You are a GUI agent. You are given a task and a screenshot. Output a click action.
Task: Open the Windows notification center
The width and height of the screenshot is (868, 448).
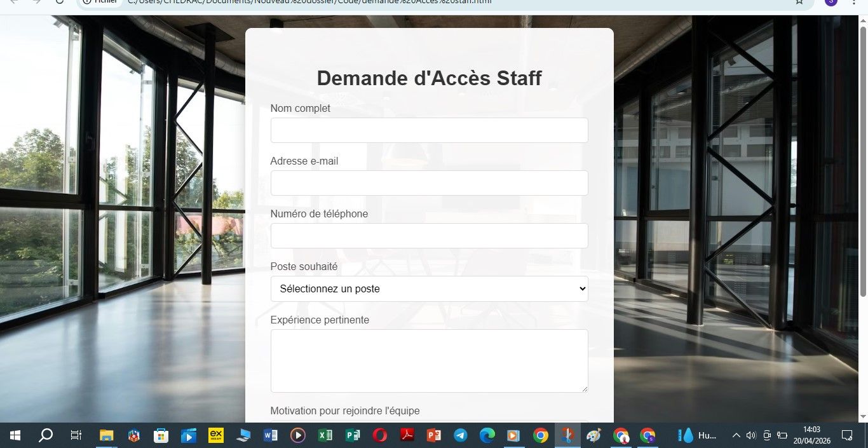coord(847,435)
